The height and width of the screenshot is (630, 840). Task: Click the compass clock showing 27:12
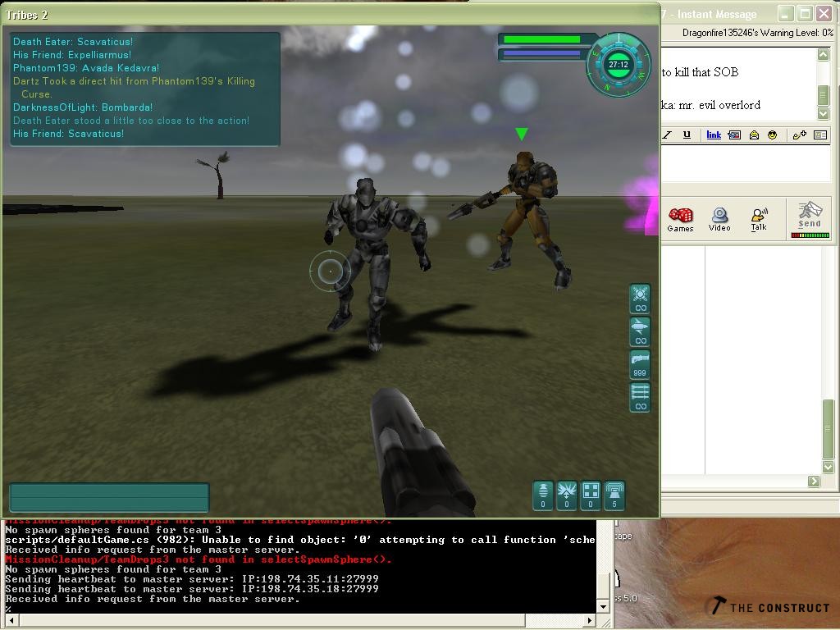619,65
